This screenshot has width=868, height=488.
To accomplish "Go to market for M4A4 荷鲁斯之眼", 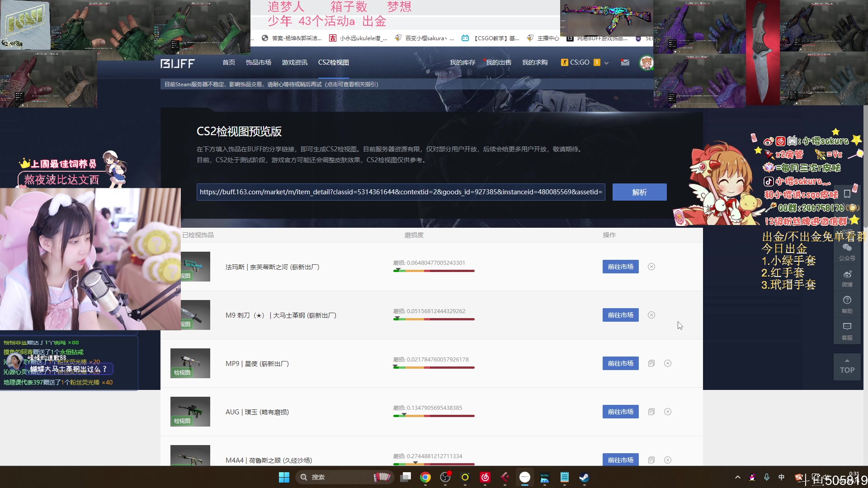I will 620,460.
